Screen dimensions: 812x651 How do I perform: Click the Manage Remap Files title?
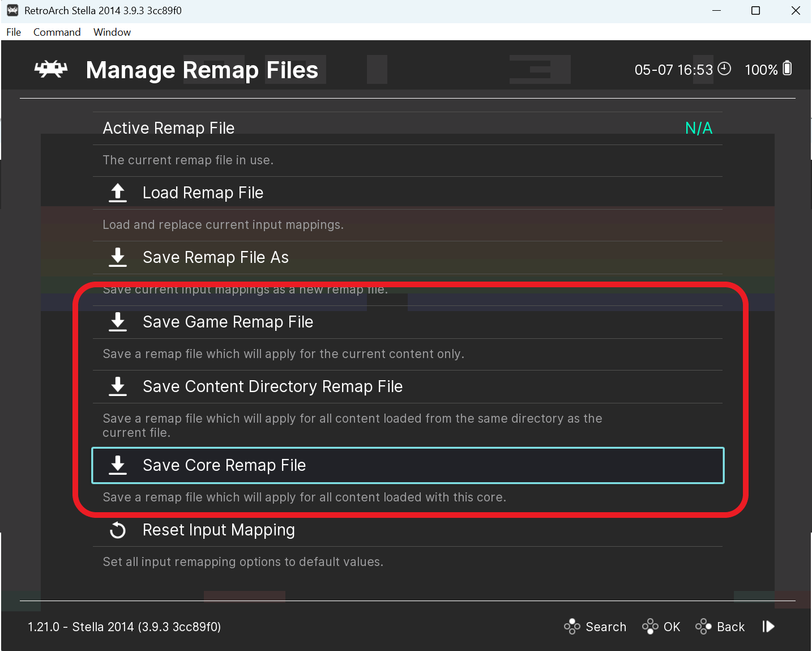(x=202, y=70)
